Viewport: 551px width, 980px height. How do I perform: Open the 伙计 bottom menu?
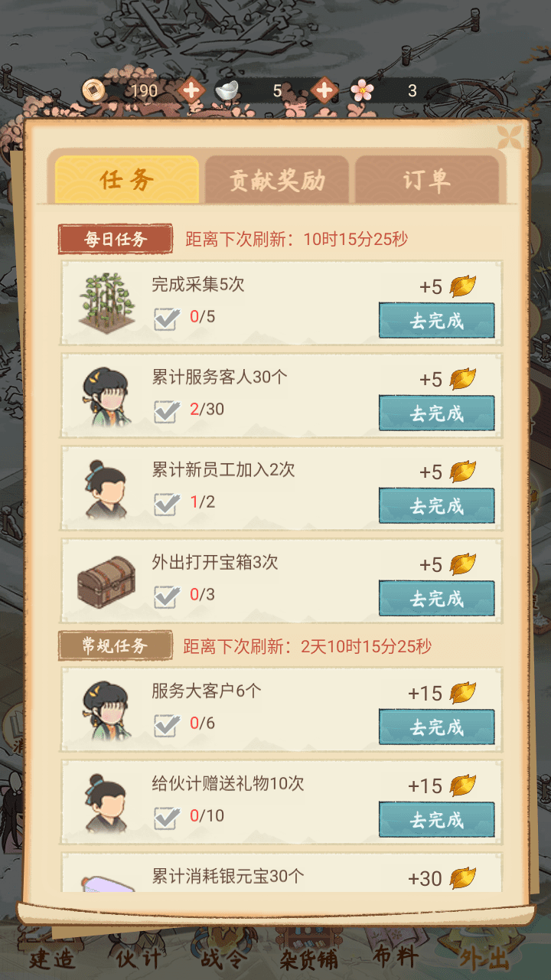[x=139, y=959]
